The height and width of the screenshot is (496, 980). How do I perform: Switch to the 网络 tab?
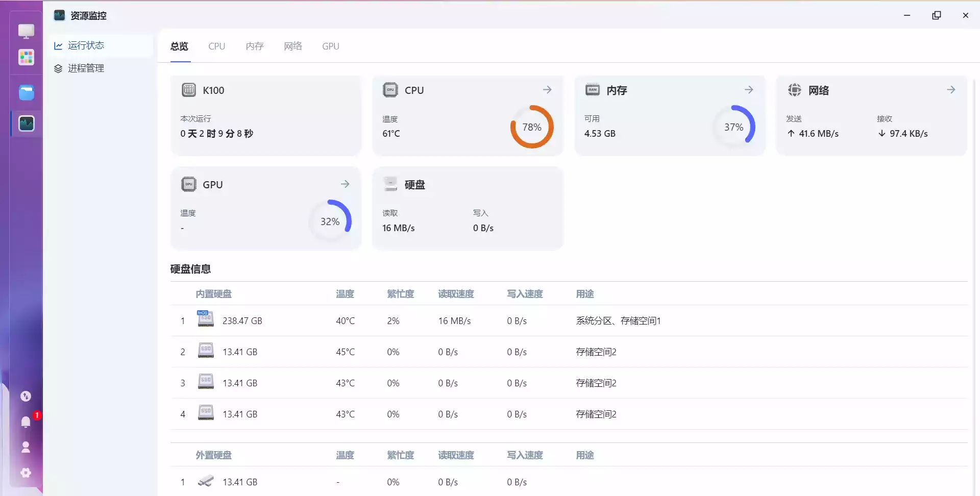(x=293, y=46)
